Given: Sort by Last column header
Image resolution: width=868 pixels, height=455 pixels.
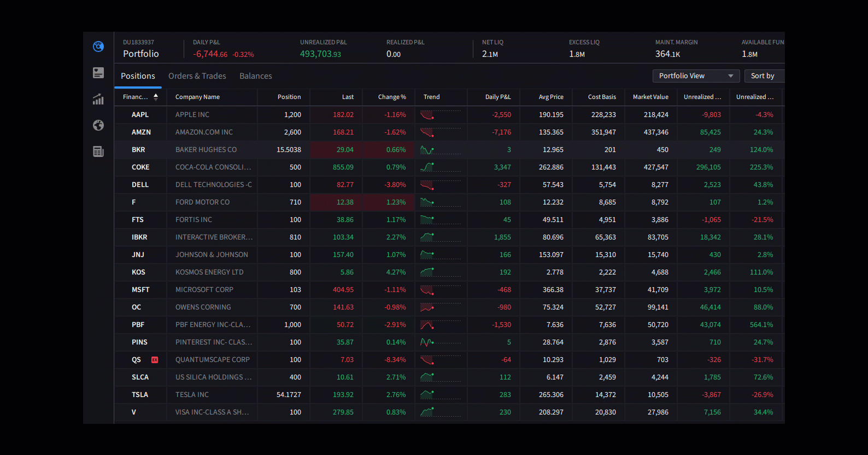Looking at the screenshot, I should pyautogui.click(x=348, y=97).
